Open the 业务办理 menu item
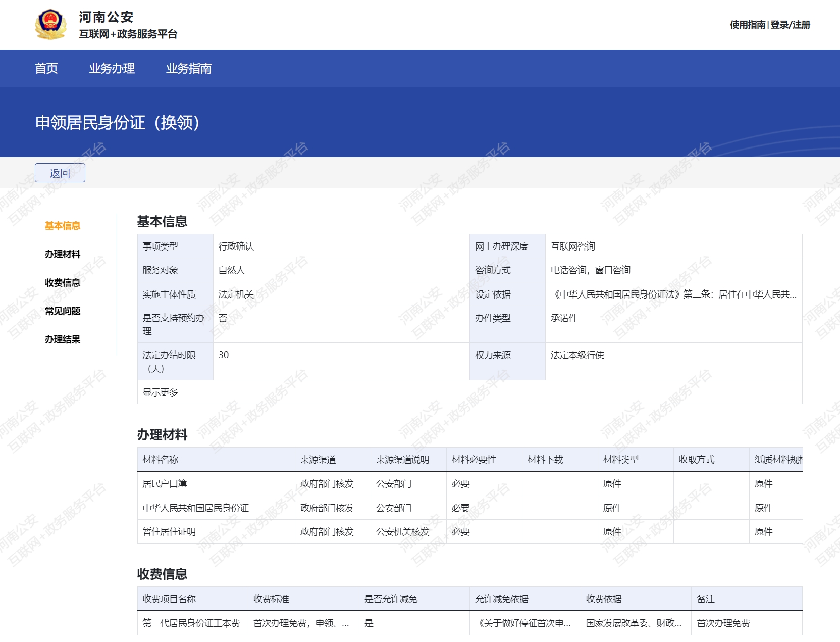840x642 pixels. coord(112,68)
